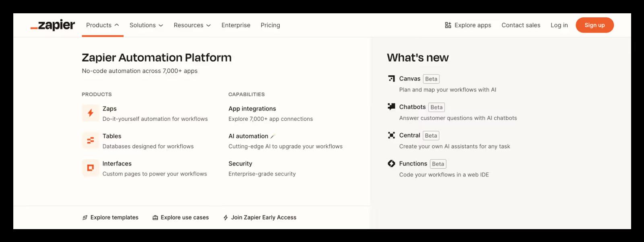Screen dimensions: 644x242
Task: Click the Zapier logo
Action: [53, 25]
